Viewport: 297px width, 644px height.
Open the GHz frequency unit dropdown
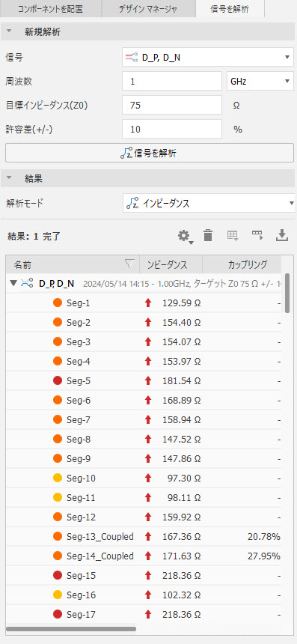260,82
